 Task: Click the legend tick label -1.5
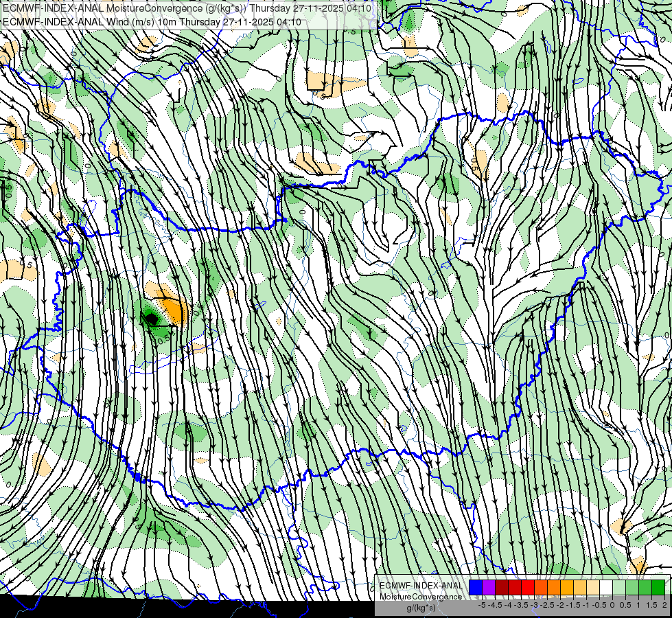click(x=573, y=605)
